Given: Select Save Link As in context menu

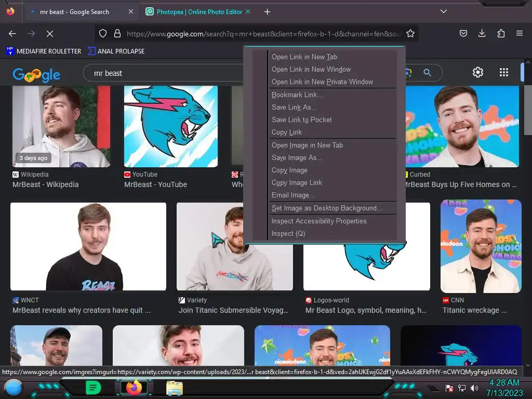Looking at the screenshot, I should click(295, 107).
